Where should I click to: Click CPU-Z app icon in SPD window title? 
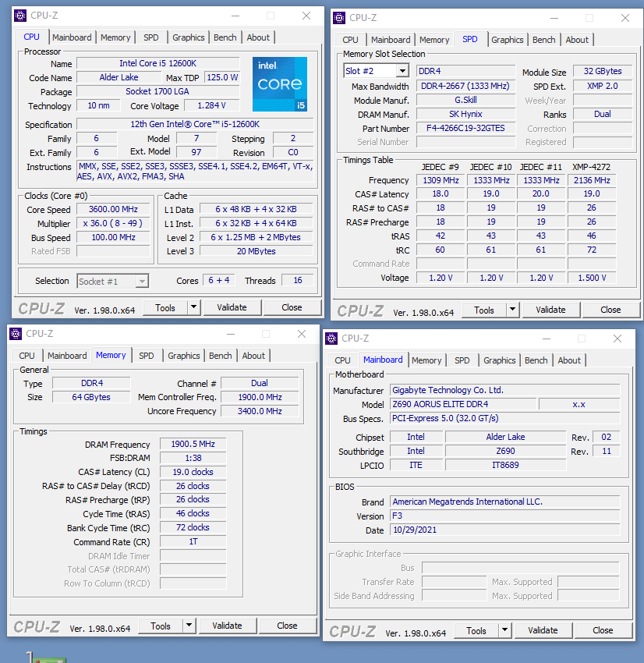click(x=339, y=18)
